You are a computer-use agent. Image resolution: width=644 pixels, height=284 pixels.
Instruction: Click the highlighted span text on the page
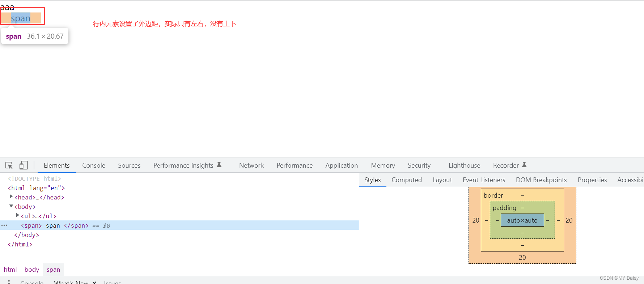coord(21,18)
